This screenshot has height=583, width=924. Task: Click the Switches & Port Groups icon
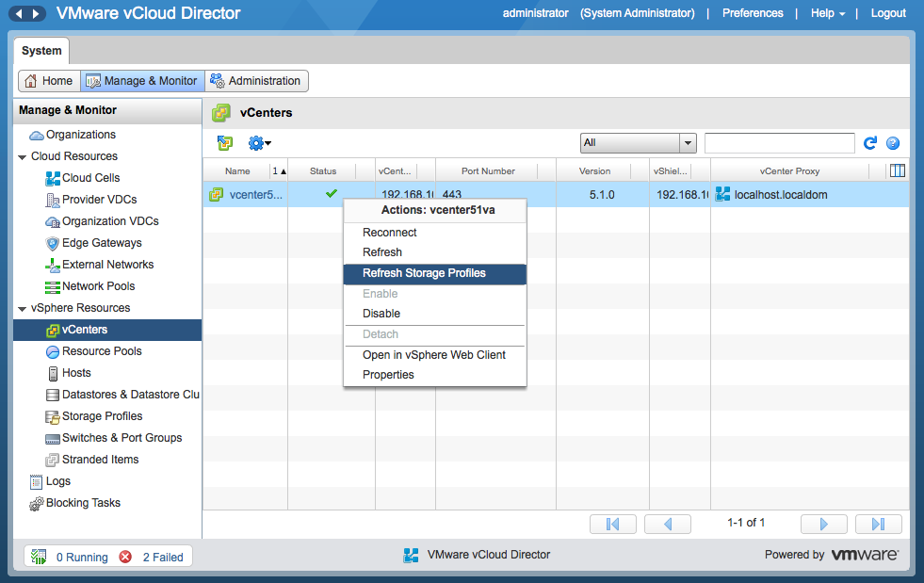pyautogui.click(x=53, y=439)
